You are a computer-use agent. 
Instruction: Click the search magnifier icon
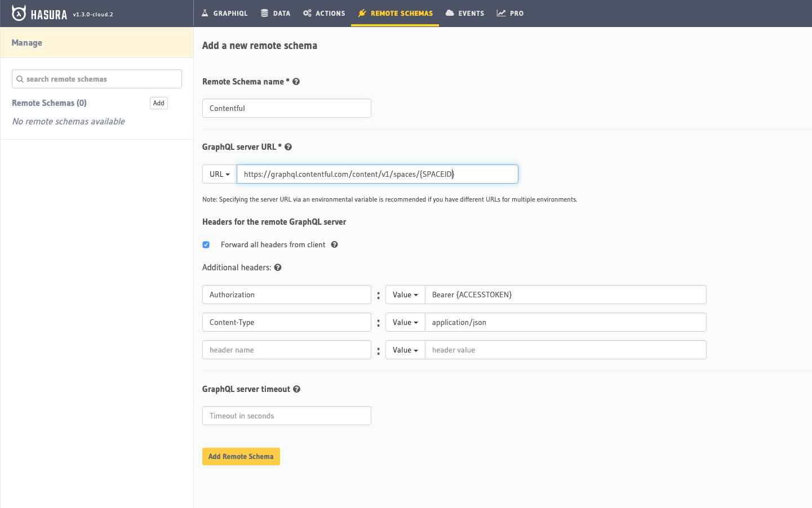point(20,79)
